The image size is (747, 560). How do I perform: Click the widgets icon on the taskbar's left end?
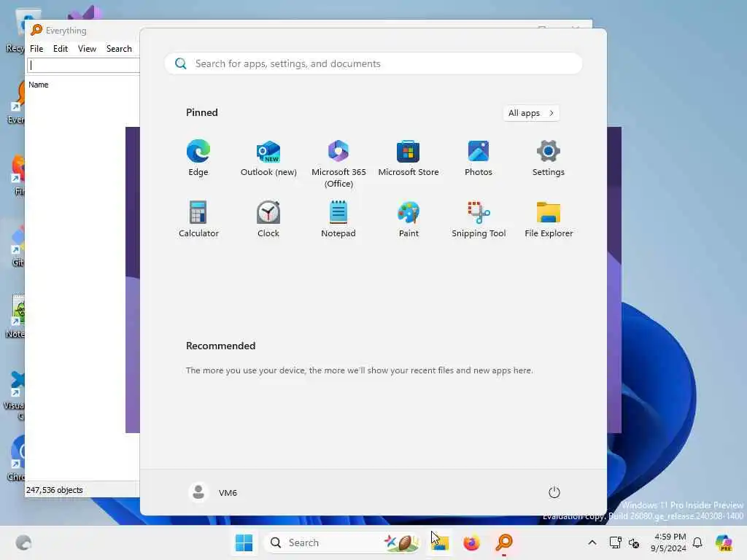(x=23, y=542)
